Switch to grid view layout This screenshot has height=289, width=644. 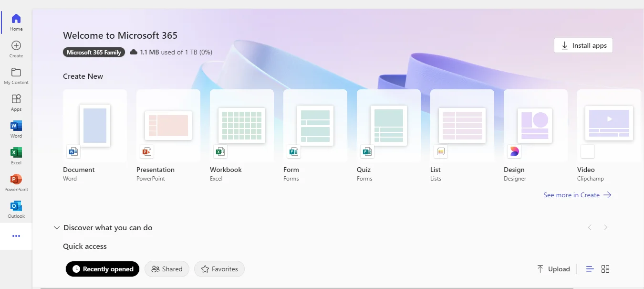605,269
